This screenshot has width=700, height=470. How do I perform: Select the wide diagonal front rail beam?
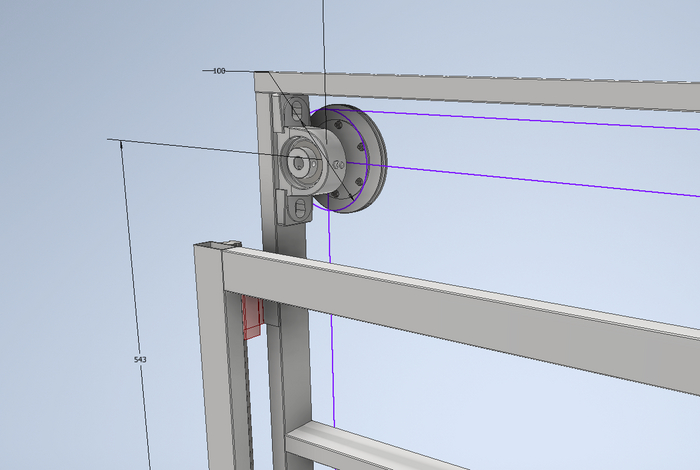click(x=460, y=319)
